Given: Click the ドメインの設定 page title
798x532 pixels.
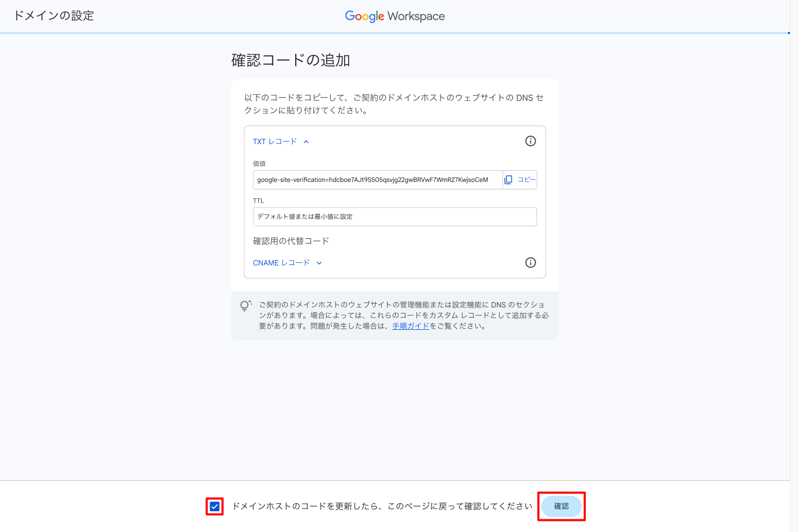Looking at the screenshot, I should (x=54, y=16).
